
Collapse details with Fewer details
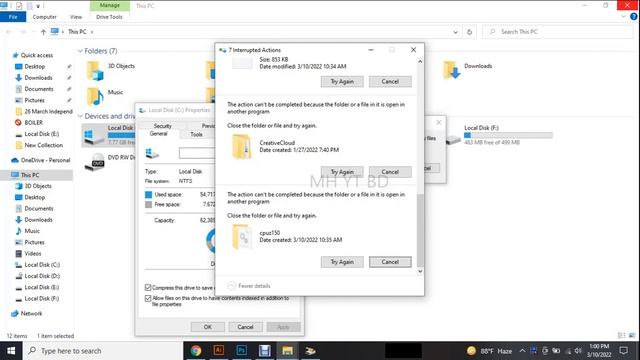click(249, 286)
